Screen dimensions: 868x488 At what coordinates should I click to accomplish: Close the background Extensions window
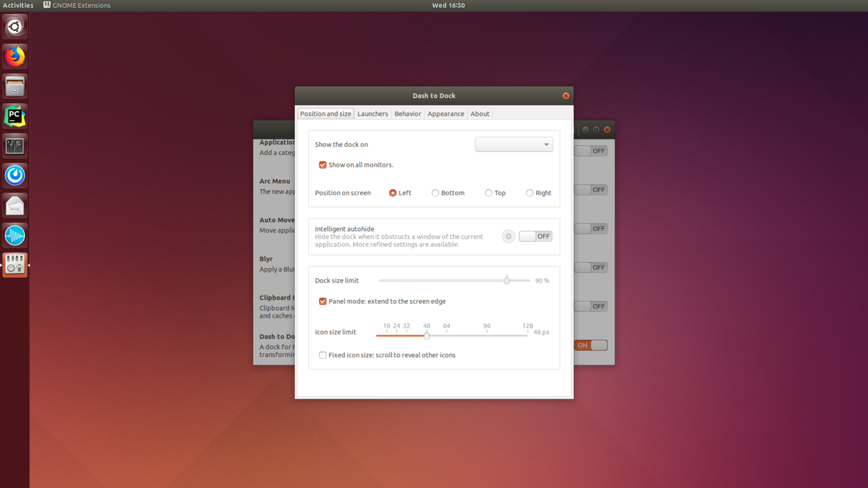pyautogui.click(x=607, y=129)
